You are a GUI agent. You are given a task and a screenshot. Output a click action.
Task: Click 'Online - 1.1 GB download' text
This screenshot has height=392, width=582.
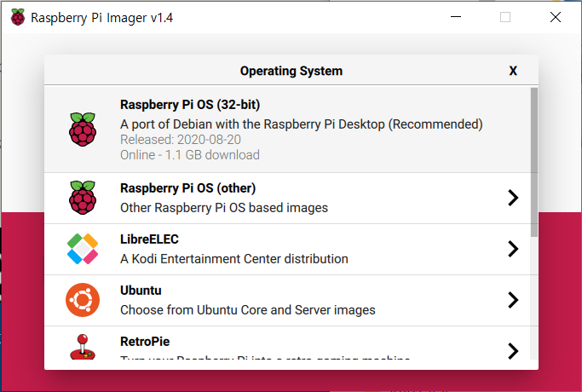pos(190,155)
